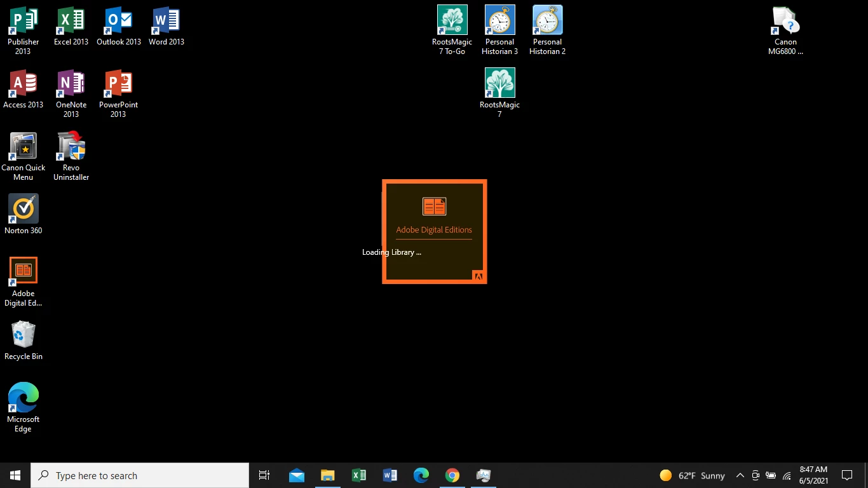Open the notification Action Center
Screen dimensions: 868x488
click(846, 475)
